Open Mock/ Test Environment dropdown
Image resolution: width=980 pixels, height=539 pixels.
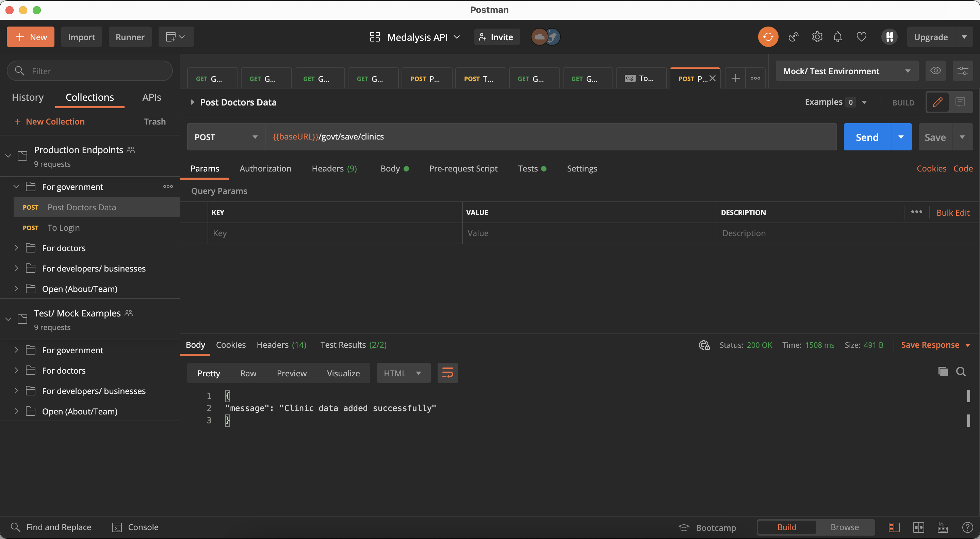[847, 71]
